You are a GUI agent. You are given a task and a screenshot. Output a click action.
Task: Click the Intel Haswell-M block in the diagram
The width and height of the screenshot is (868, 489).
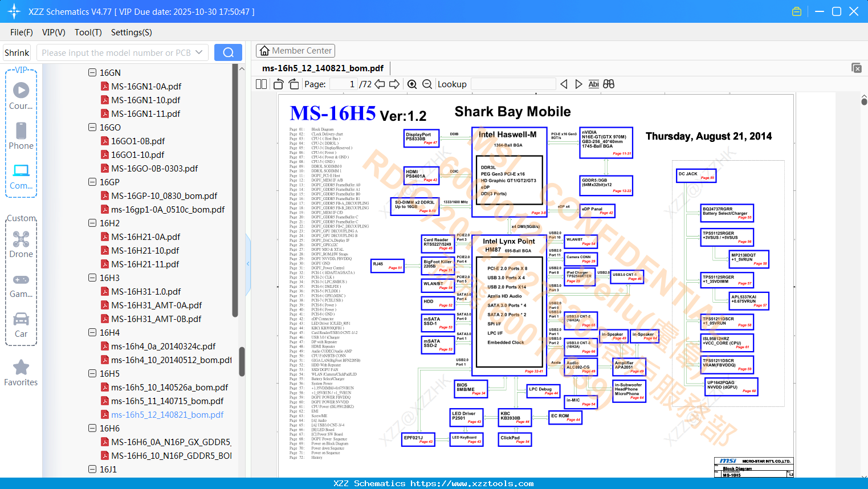coord(510,172)
